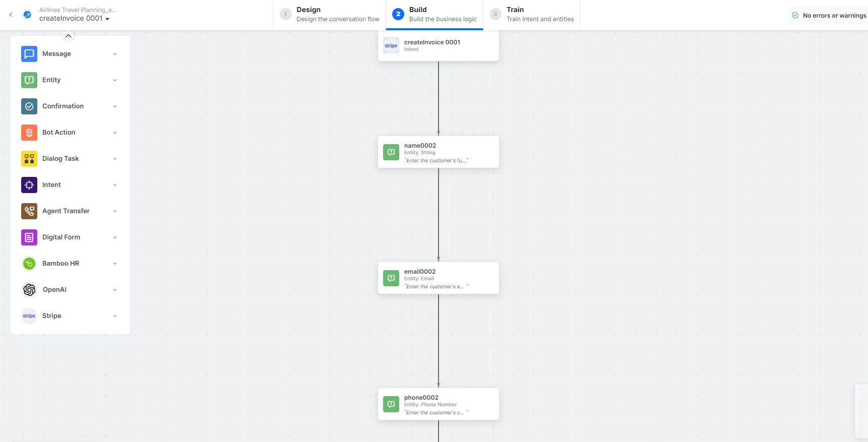Select the Message node icon
This screenshot has height=442, width=868.
(29, 53)
